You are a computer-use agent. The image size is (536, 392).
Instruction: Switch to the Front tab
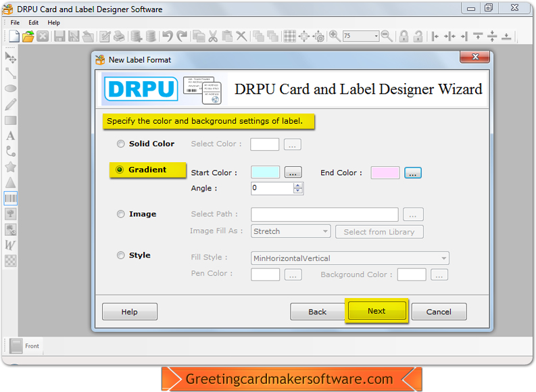point(24,346)
